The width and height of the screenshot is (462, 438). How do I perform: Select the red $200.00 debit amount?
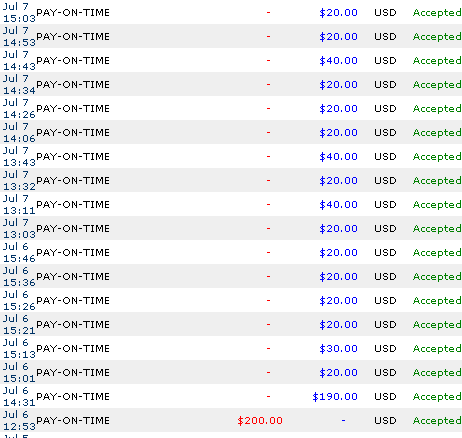click(x=260, y=420)
